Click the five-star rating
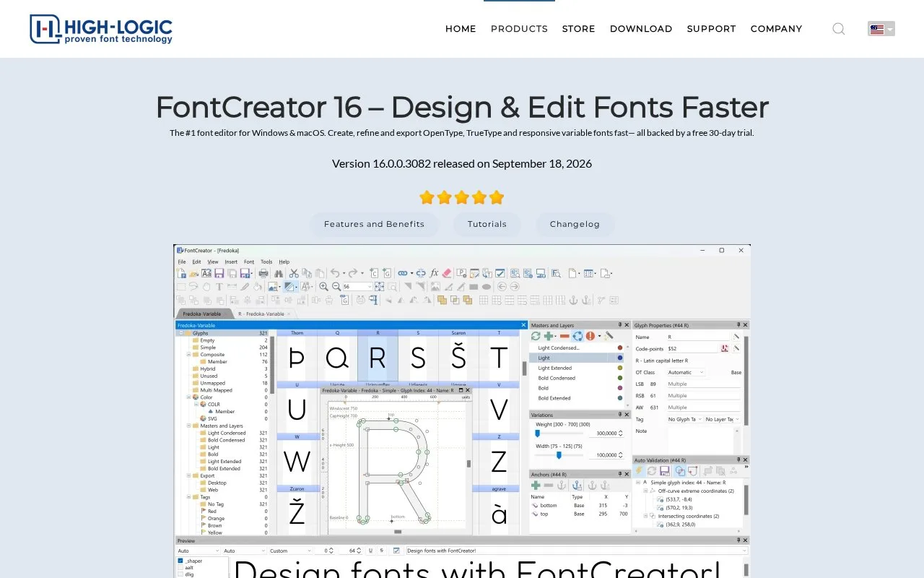 tap(462, 197)
